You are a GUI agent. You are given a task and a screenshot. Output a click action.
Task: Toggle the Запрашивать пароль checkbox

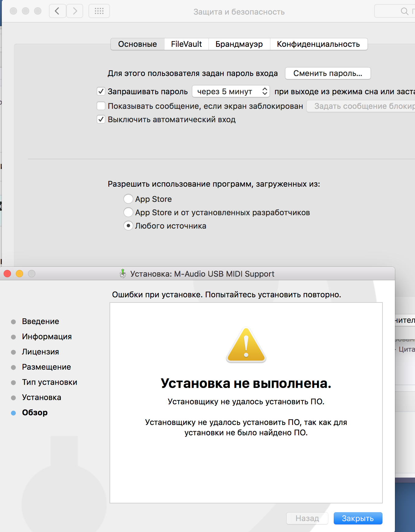[x=101, y=92]
